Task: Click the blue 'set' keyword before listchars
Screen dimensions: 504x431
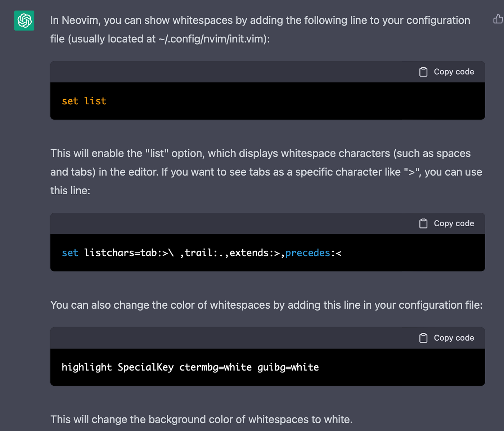Action: (70, 253)
